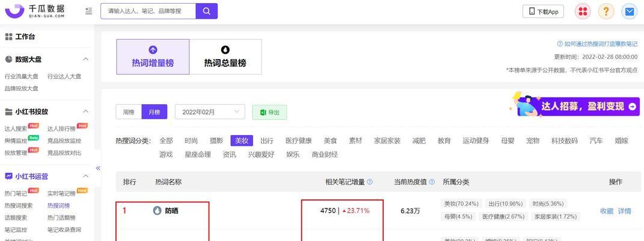Click the help icon before 如何通过热搜词打造爆款笔记
Viewport: 644px width, 241px height.
pos(560,44)
